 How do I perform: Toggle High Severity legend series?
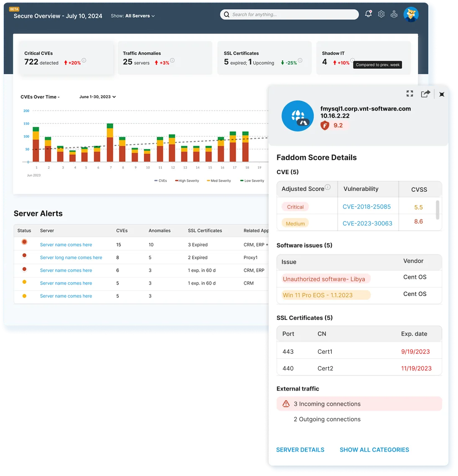point(188,181)
